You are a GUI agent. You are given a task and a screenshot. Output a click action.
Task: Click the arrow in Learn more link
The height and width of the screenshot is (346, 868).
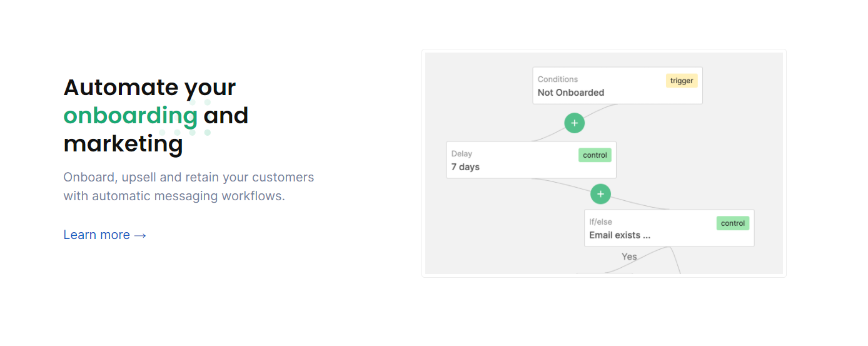(140, 235)
